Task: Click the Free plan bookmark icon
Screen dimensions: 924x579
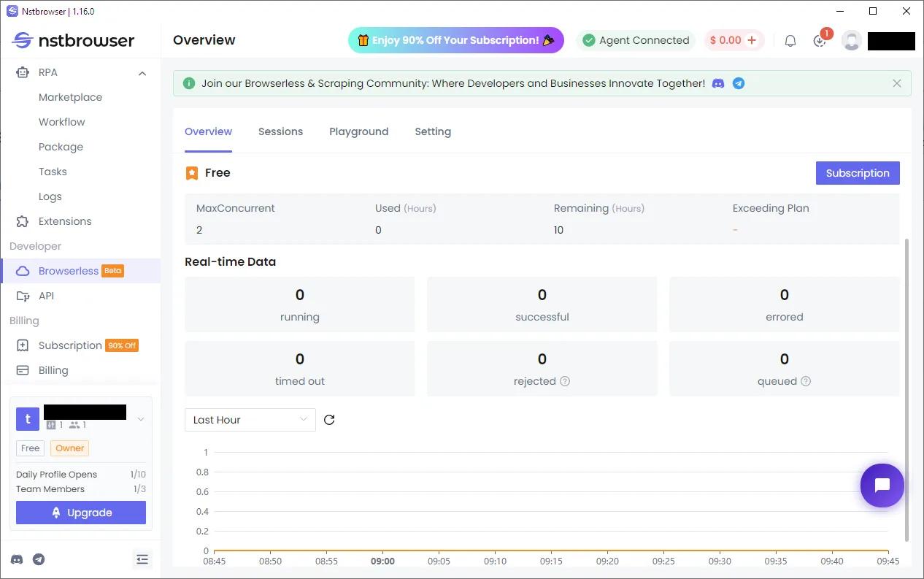Action: point(191,173)
